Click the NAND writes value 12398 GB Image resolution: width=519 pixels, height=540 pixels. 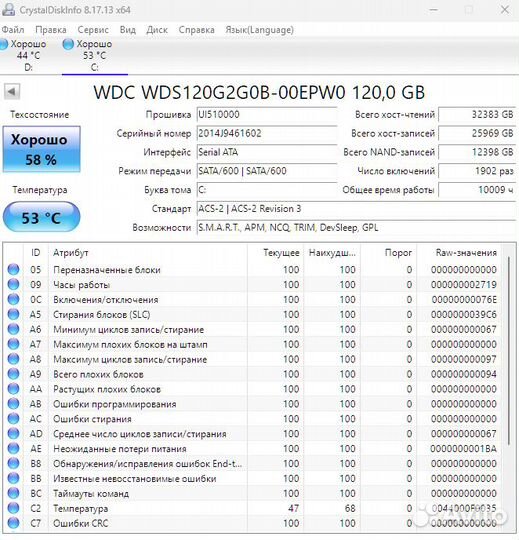click(477, 152)
